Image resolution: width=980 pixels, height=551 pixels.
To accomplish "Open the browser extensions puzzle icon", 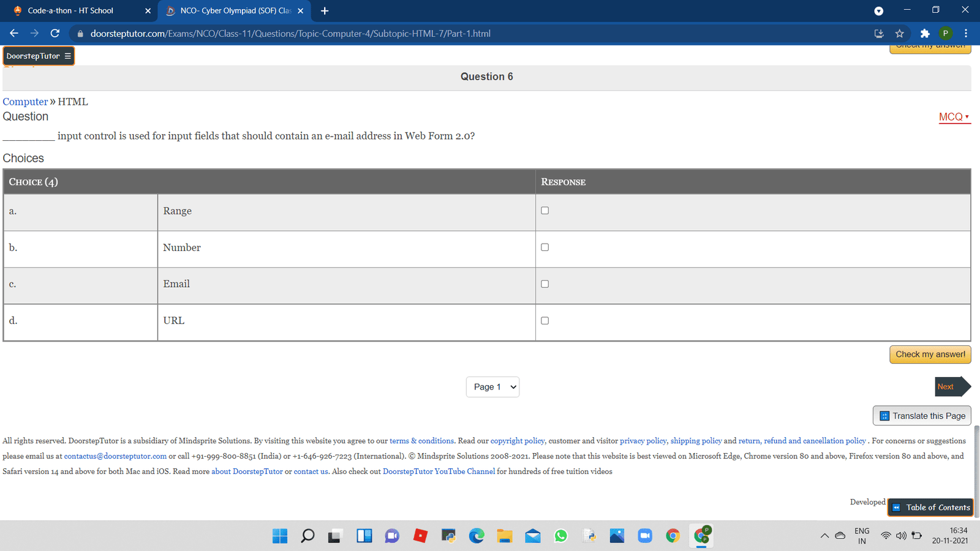I will coord(925,34).
